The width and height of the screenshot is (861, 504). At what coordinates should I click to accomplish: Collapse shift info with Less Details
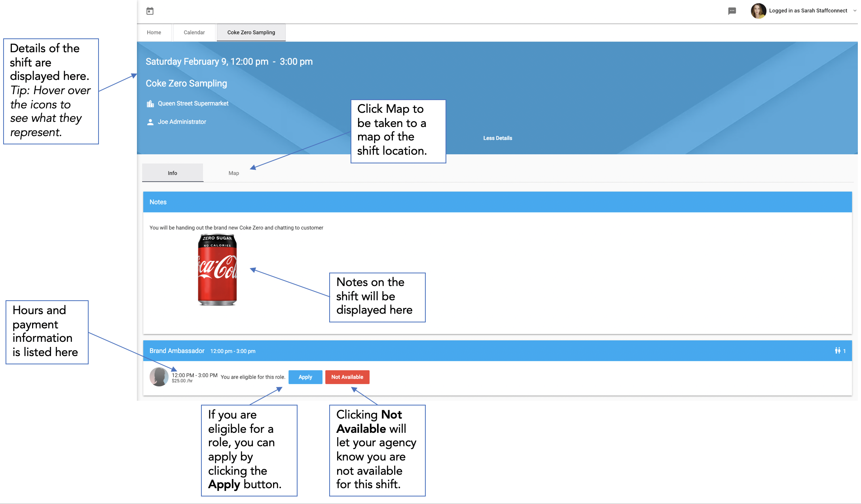point(497,138)
